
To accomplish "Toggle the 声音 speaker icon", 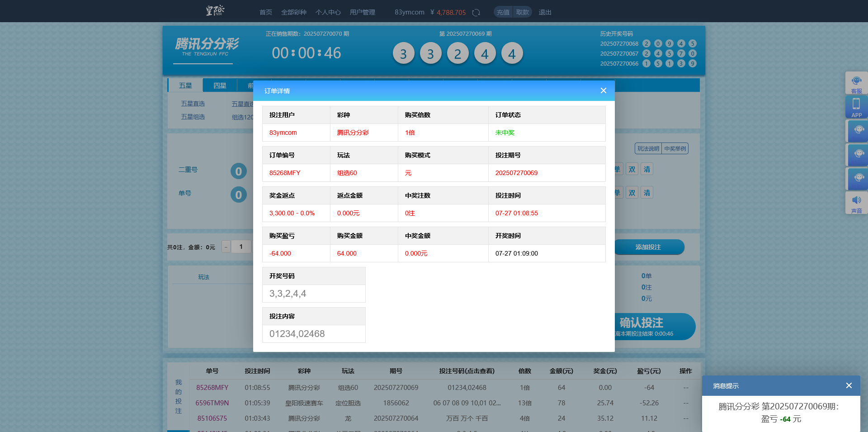I will [856, 203].
